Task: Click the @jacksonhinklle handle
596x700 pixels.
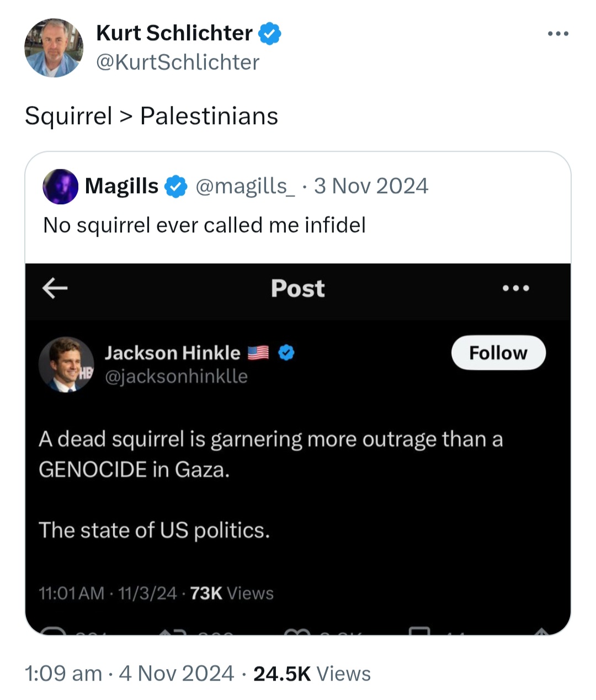Action: [176, 376]
